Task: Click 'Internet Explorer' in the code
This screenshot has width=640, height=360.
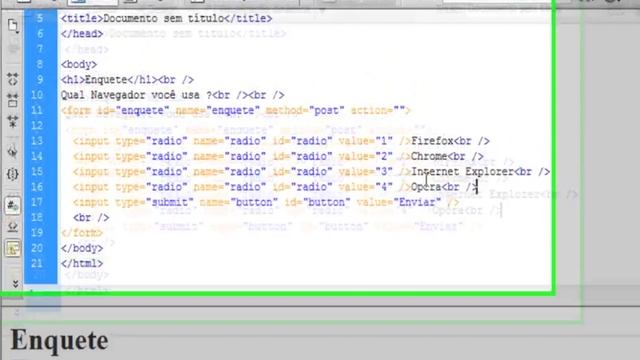Action: 462,171
